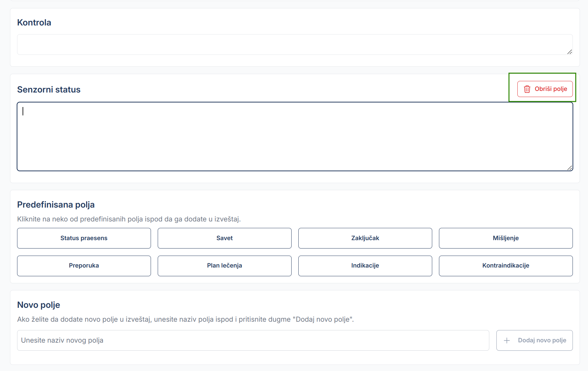
Task: Click the plus icon beside Dodaj novo polje
Action: tap(507, 340)
